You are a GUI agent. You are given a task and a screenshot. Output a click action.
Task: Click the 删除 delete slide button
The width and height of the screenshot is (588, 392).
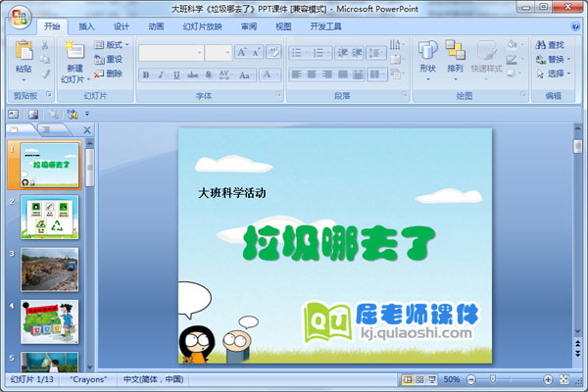coord(109,73)
